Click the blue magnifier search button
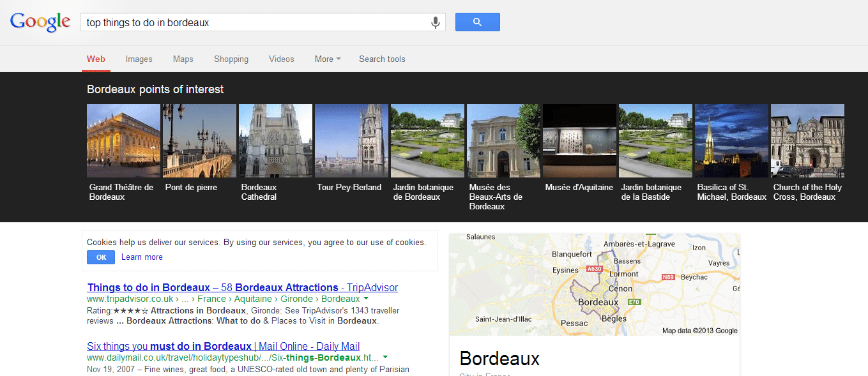Viewport: 868px width, 376px height. tap(477, 22)
